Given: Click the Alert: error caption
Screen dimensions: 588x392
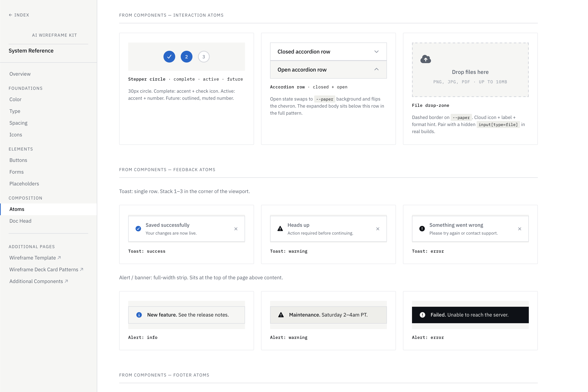Looking at the screenshot, I should (x=428, y=338).
